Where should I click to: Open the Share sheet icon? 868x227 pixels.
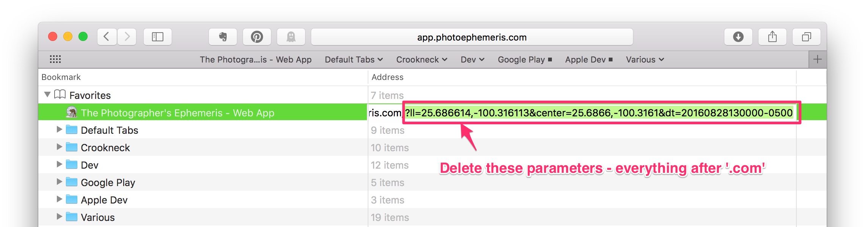(772, 37)
